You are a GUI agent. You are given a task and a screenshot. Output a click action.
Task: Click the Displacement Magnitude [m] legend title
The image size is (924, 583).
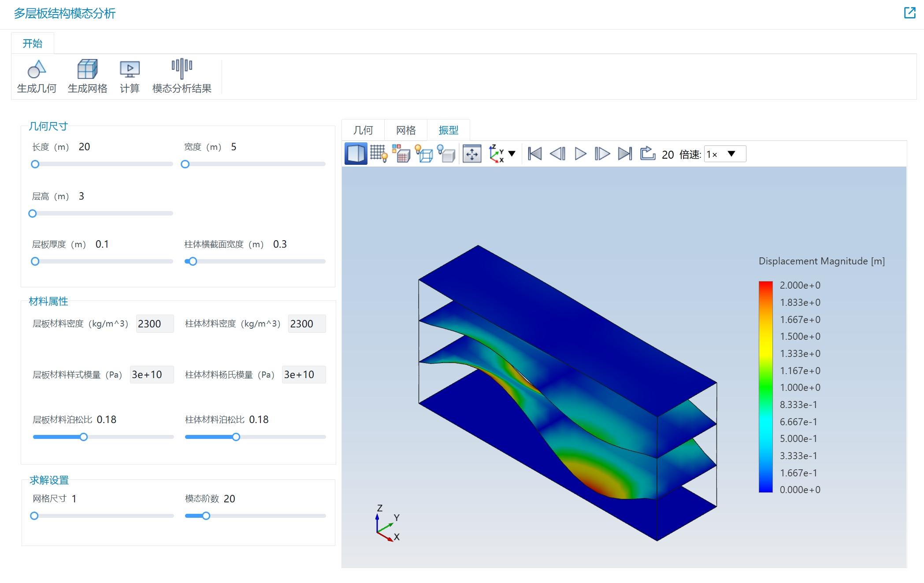[x=821, y=261]
